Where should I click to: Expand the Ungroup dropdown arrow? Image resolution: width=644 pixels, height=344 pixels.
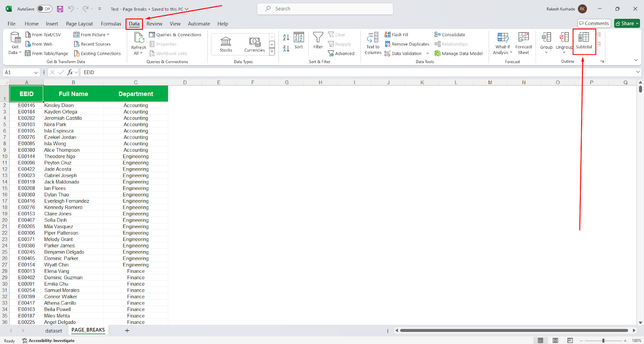coord(564,53)
